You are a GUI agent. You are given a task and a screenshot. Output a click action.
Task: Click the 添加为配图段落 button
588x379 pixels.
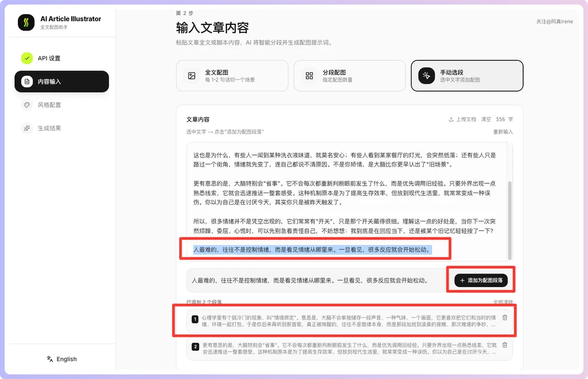(x=480, y=280)
